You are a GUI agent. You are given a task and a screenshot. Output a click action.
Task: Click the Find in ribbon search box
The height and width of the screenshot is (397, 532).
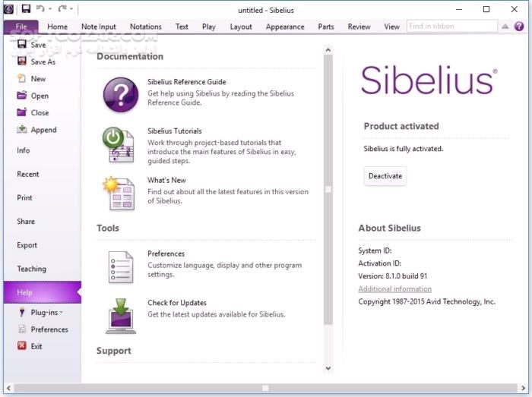(x=452, y=26)
